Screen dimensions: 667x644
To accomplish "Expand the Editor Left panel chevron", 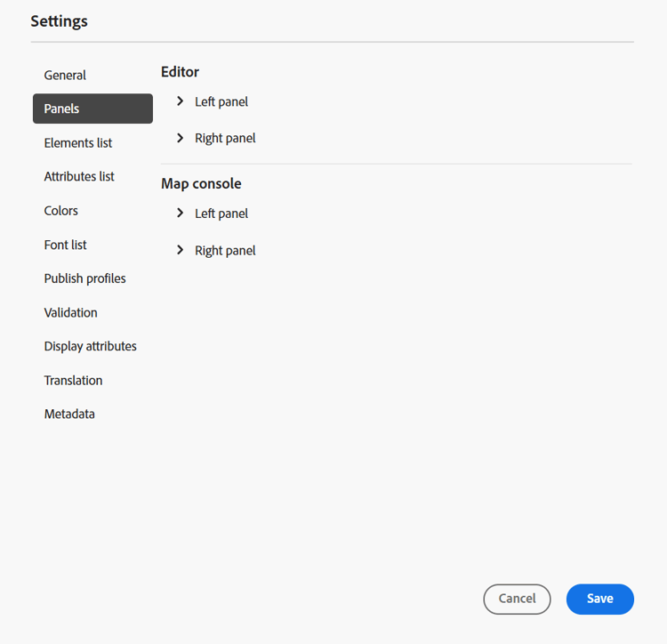I will tap(180, 101).
